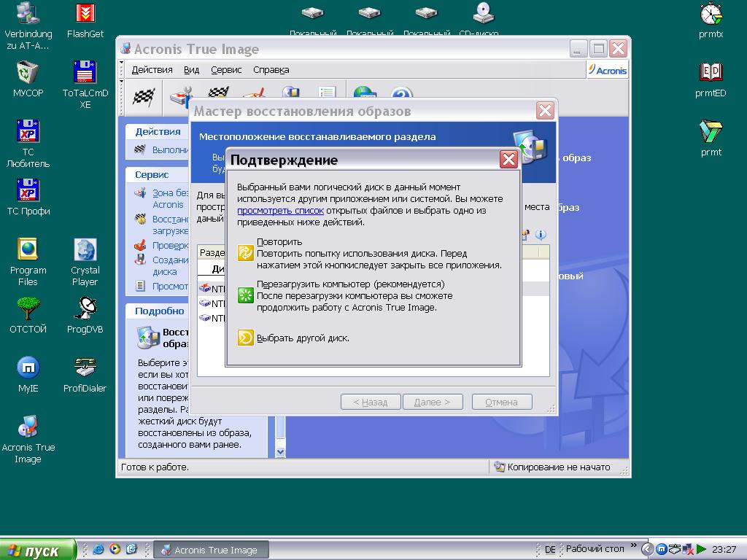Open the Crystal Player desktop icon
The width and height of the screenshot is (747, 560).
point(85,262)
